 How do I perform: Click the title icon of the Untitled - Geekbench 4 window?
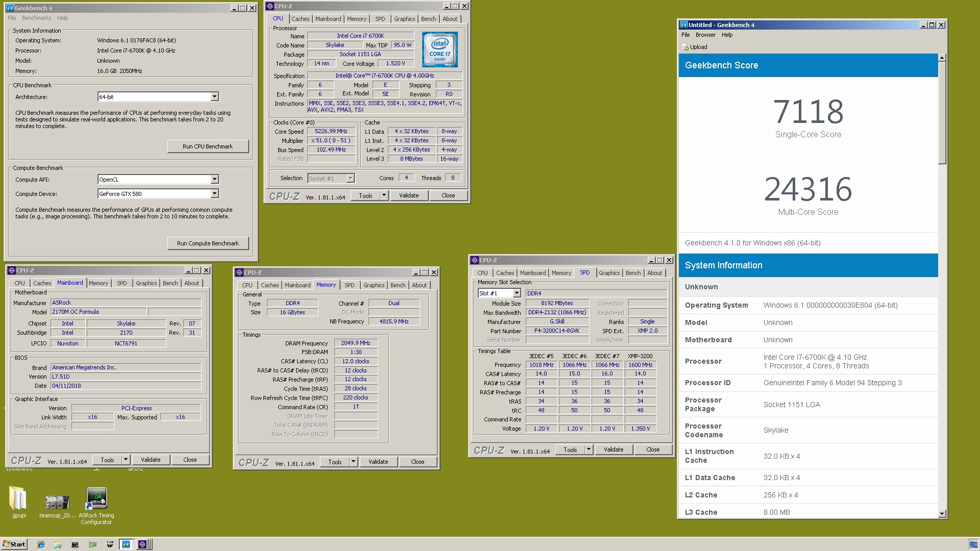click(683, 24)
